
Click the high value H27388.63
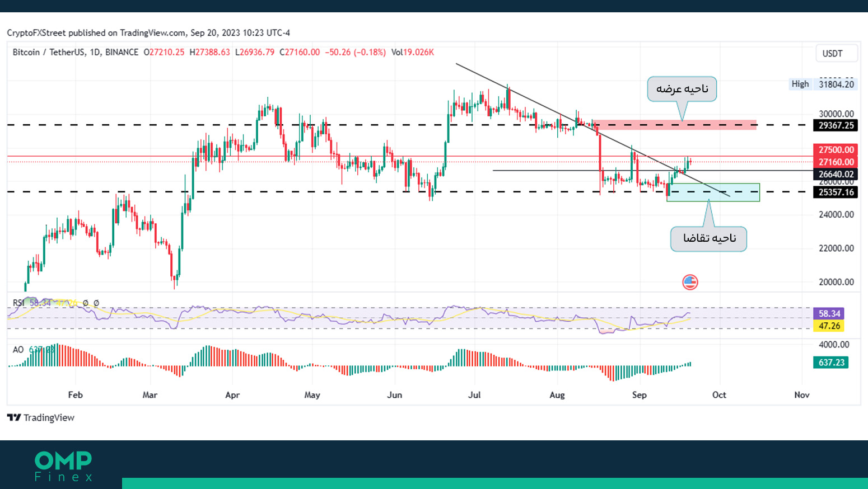coord(209,52)
